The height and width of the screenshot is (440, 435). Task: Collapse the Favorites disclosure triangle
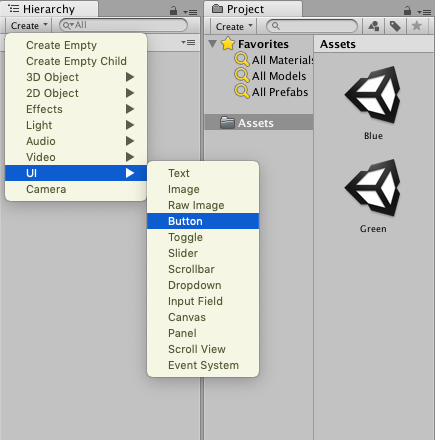point(212,44)
